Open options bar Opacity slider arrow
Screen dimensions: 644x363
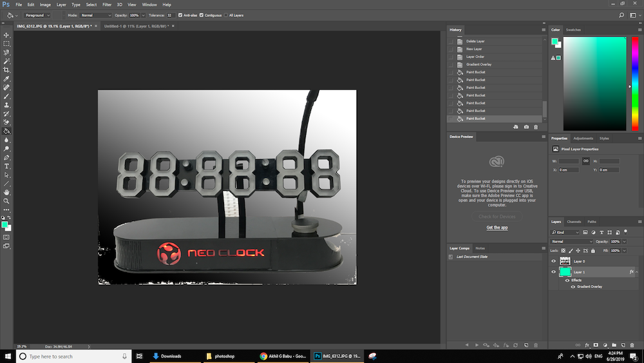pyautogui.click(x=143, y=15)
